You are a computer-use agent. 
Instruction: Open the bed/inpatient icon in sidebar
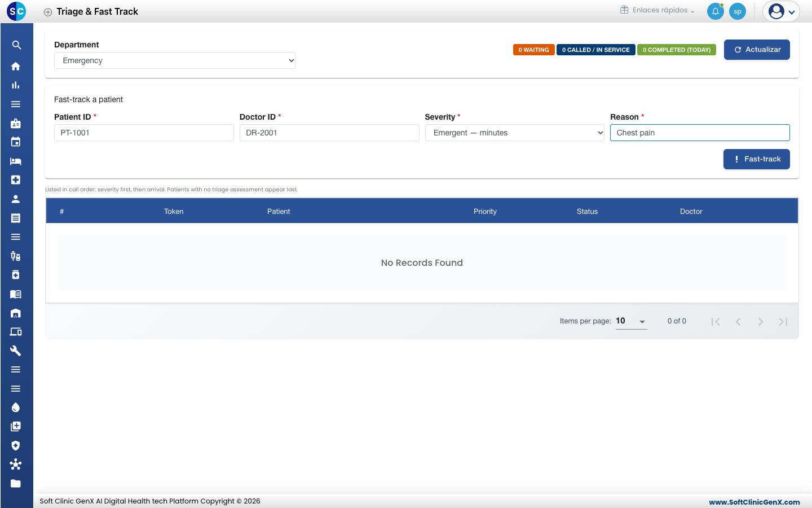[x=16, y=161]
